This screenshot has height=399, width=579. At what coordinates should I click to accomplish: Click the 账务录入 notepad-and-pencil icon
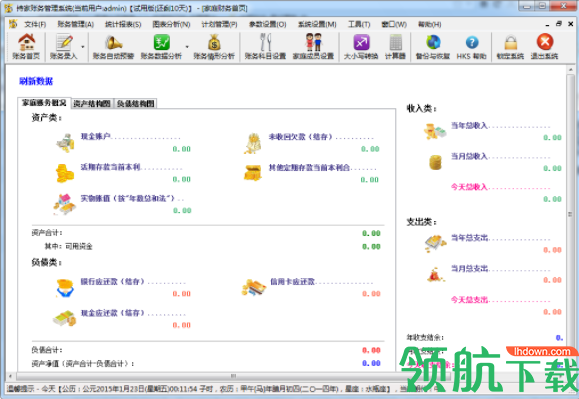[x=64, y=47]
